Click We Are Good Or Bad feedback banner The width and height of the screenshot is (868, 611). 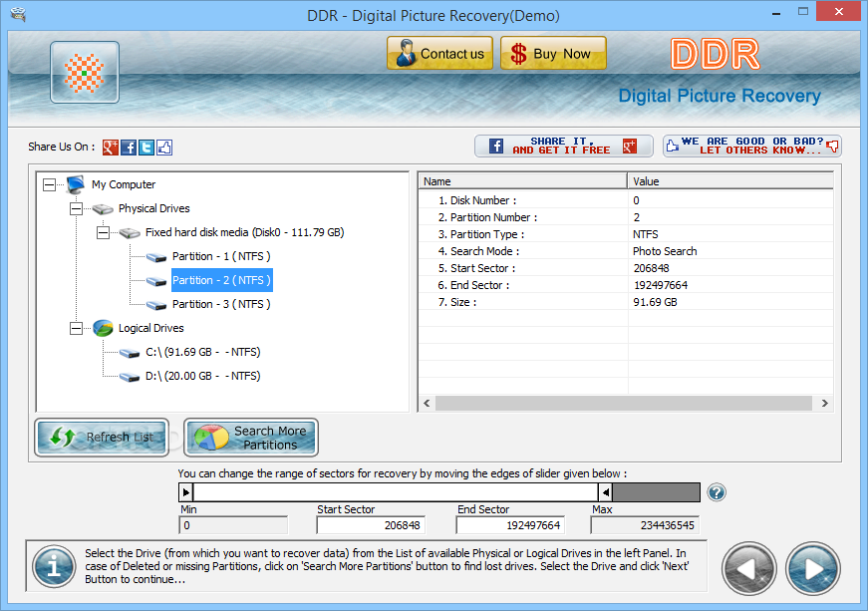pyautogui.click(x=752, y=147)
